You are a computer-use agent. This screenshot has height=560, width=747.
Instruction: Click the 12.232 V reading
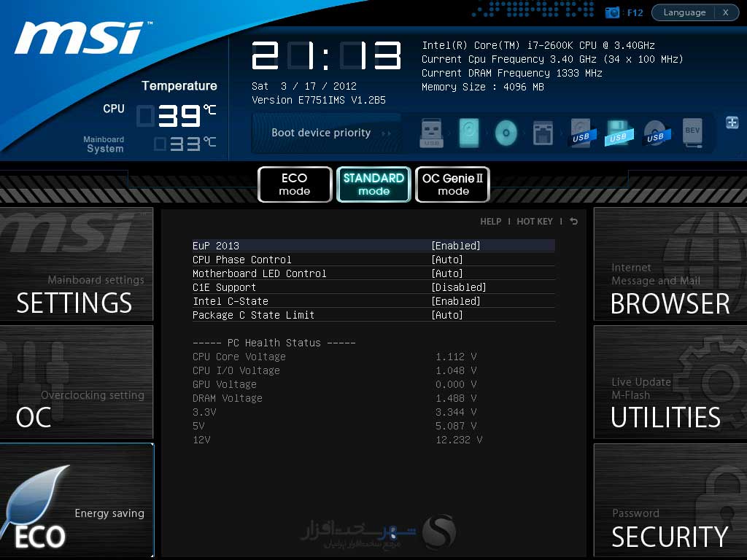[459, 440]
